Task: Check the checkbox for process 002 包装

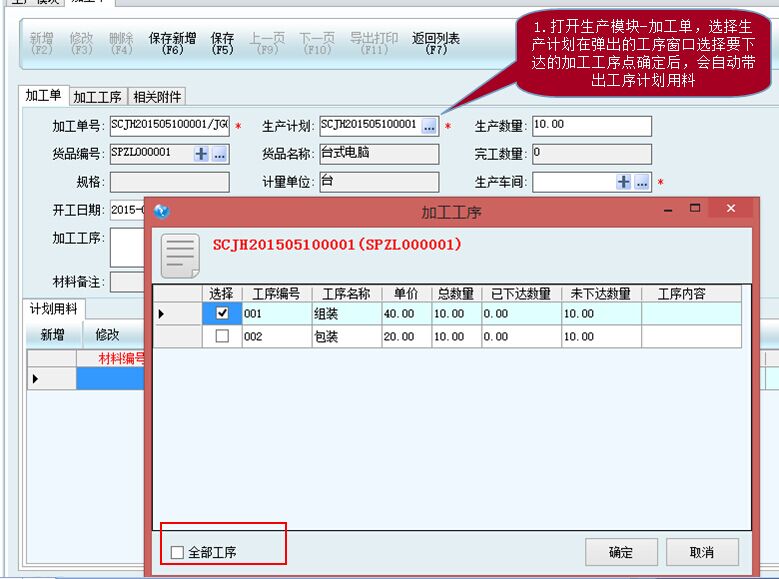Action: pyautogui.click(x=222, y=336)
